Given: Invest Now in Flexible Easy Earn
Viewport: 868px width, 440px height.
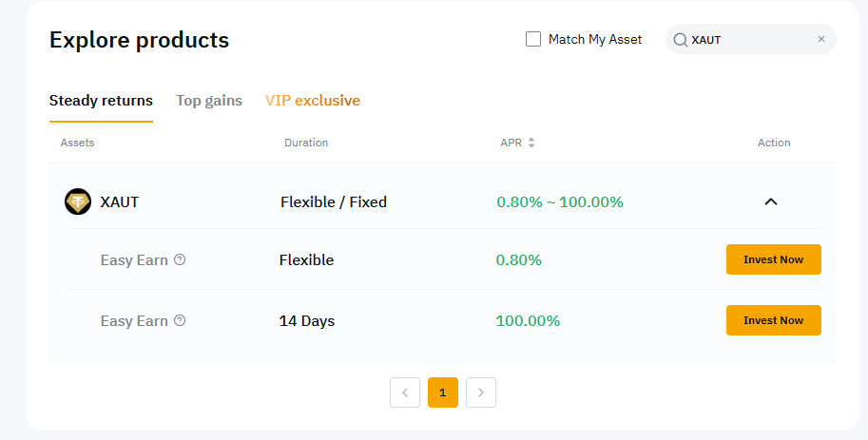Looking at the screenshot, I should 773,259.
